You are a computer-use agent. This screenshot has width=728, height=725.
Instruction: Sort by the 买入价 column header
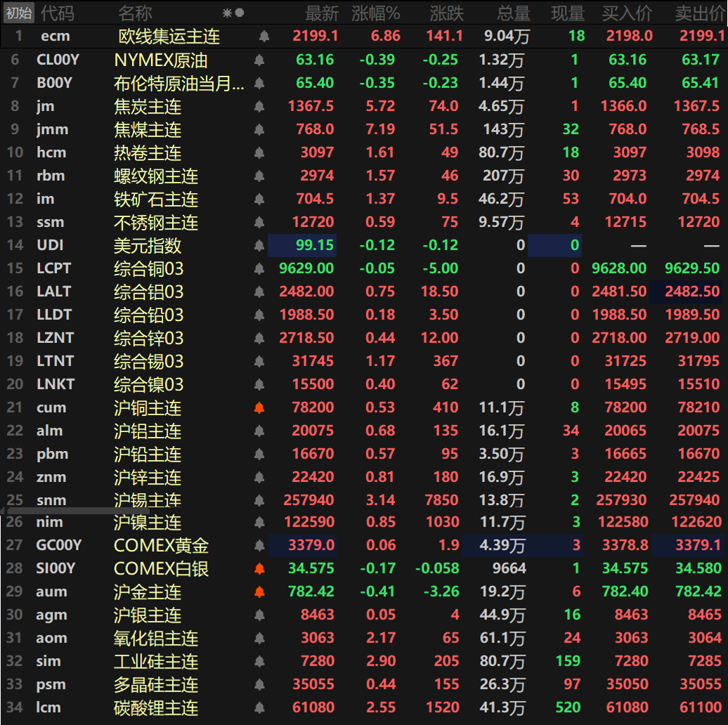pyautogui.click(x=627, y=13)
